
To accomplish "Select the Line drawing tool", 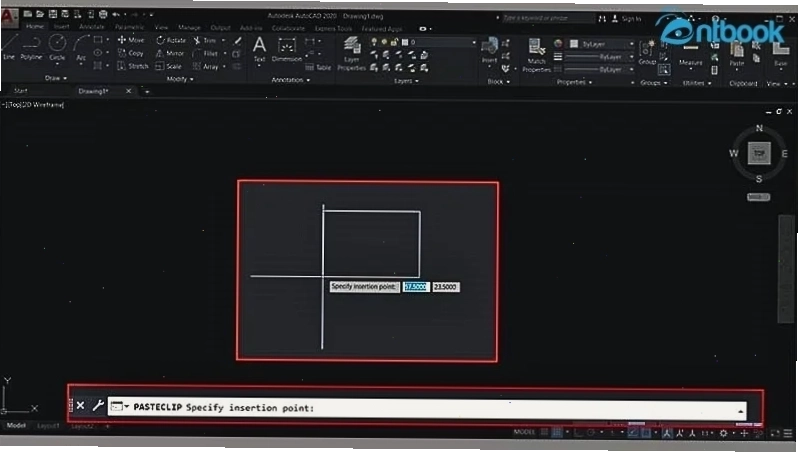I will coord(9,47).
